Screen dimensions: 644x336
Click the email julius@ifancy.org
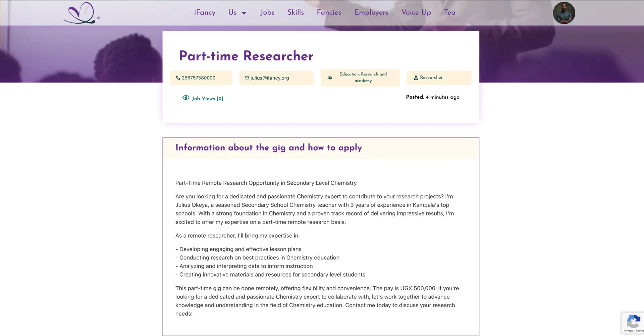(x=270, y=78)
